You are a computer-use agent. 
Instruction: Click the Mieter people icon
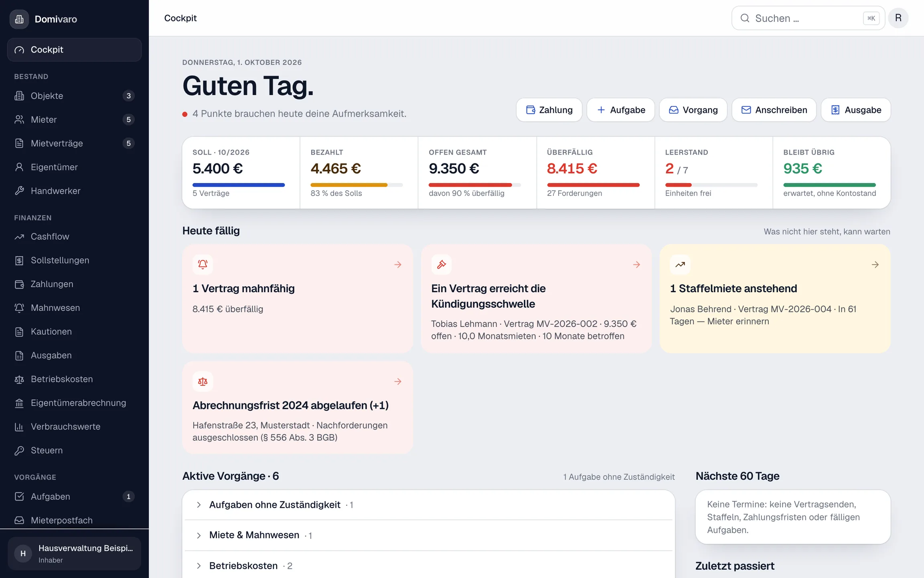(19, 119)
